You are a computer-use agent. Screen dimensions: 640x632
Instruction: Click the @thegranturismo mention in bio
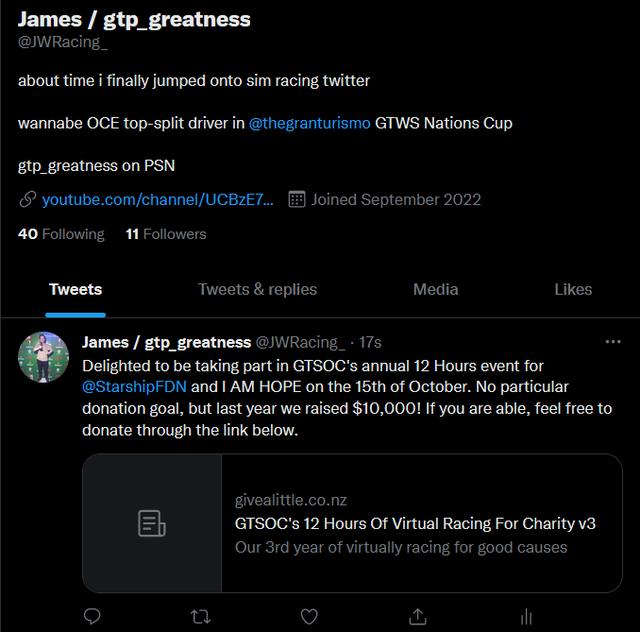click(x=309, y=123)
